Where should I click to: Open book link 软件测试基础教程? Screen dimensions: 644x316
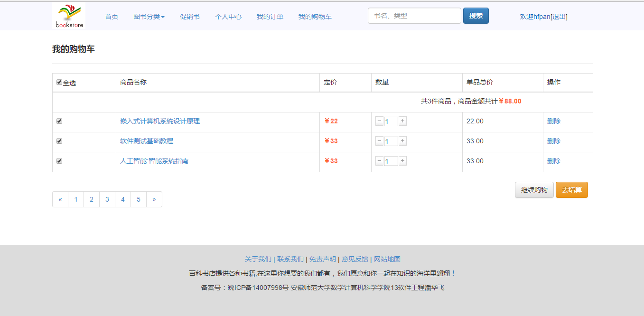click(147, 141)
